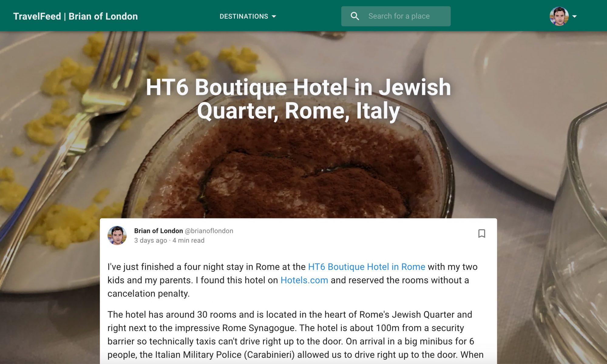This screenshot has width=607, height=364.
Task: Click the @brianoflondon handle
Action: 209,231
